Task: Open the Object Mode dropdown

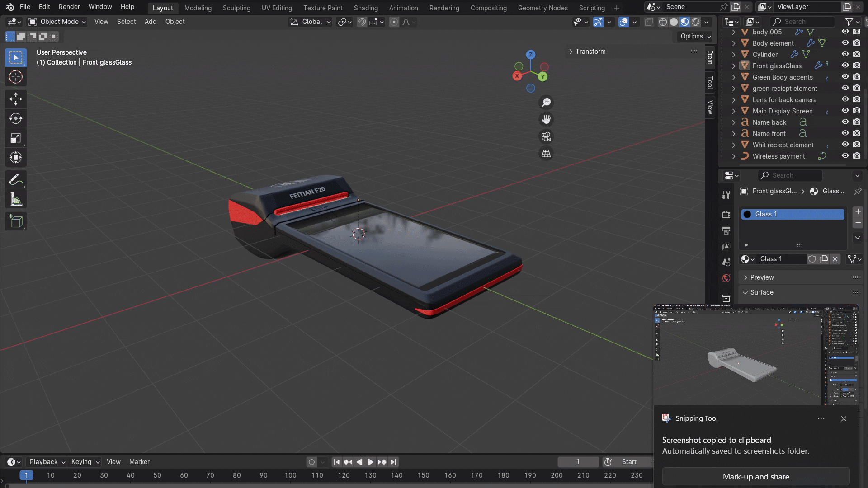Action: tap(57, 22)
